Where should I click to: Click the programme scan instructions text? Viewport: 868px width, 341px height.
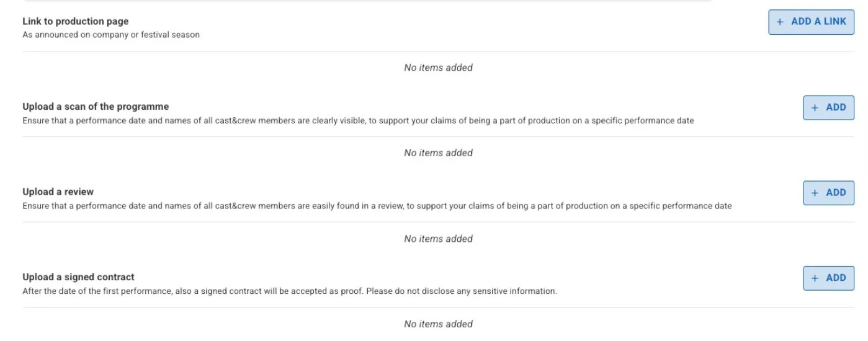click(x=358, y=120)
